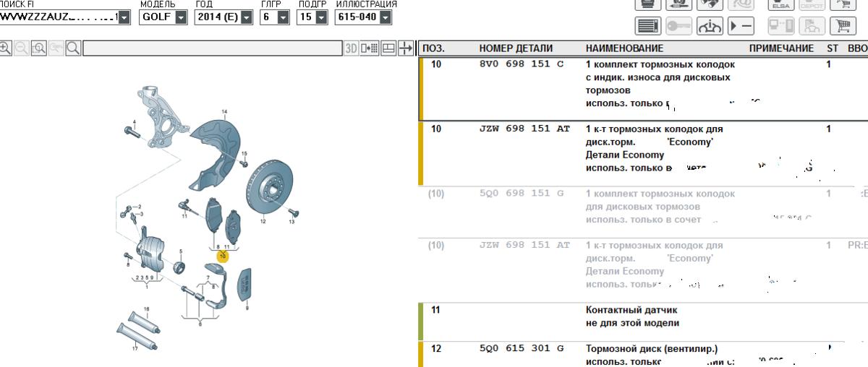Click ST column header

click(833, 48)
